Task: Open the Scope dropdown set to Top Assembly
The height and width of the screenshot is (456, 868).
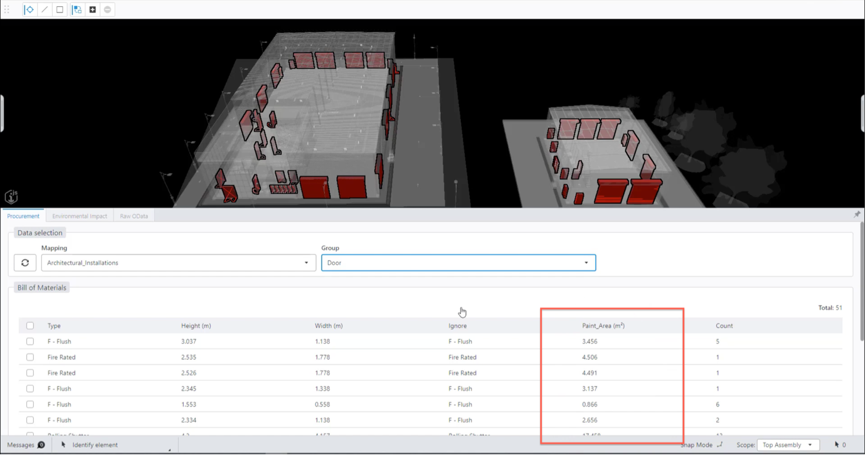Action: point(788,444)
